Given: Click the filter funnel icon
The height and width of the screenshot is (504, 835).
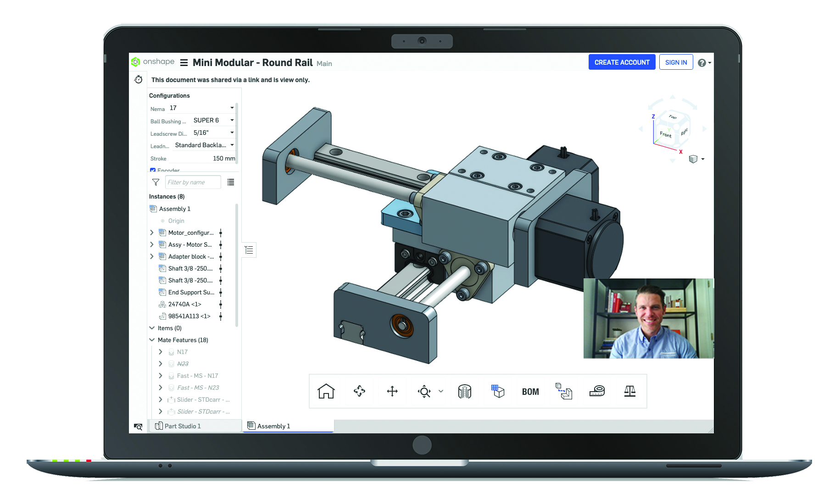Looking at the screenshot, I should point(156,182).
